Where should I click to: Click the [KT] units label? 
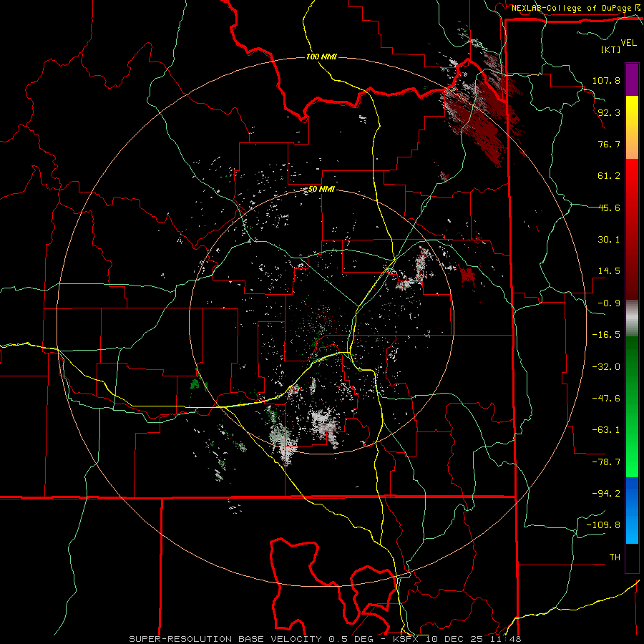tap(611, 49)
